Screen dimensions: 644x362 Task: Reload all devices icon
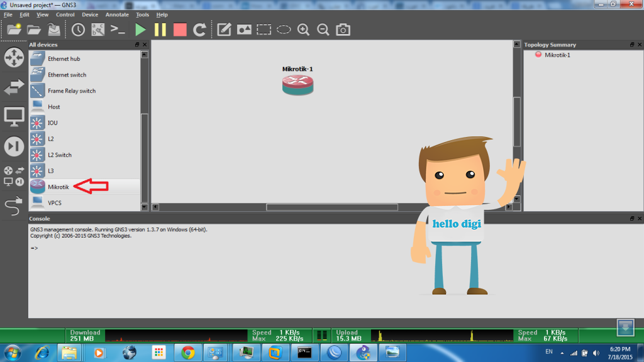[x=199, y=30]
